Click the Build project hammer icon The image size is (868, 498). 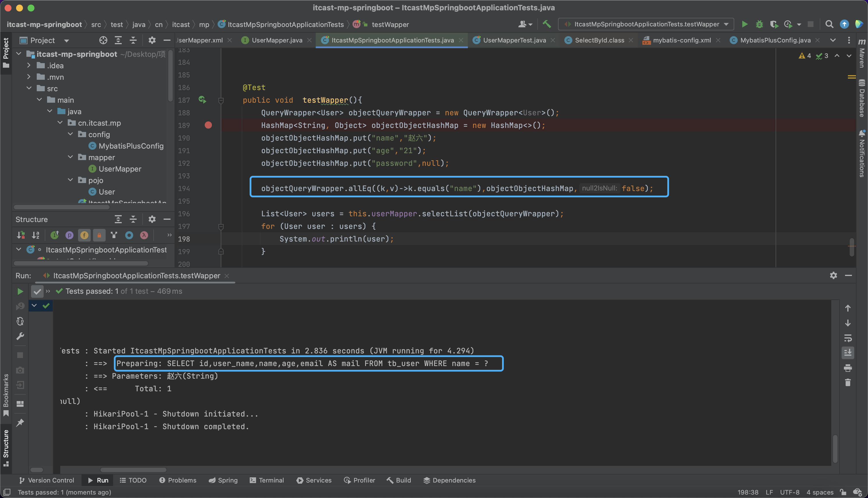[x=547, y=24]
